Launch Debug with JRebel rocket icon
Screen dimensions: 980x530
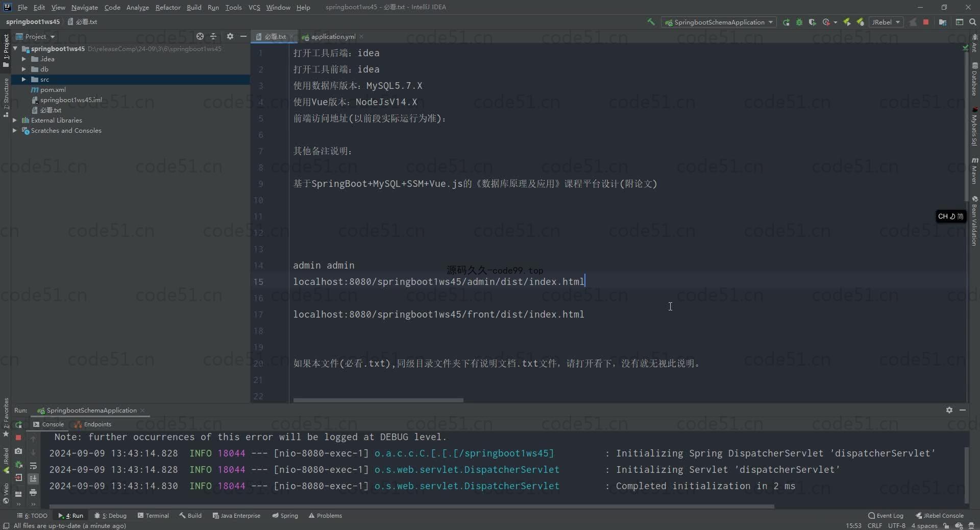[x=861, y=22]
